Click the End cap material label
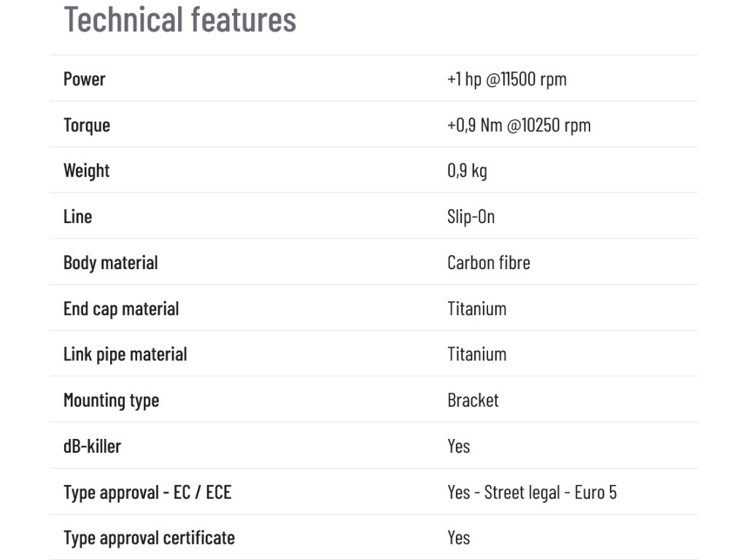747x560 pixels. tap(121, 308)
